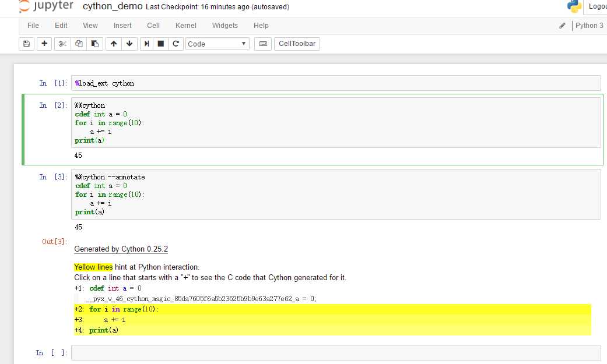Click into the In [2] %%cython cell
This screenshot has height=364, width=607.
coord(336,123)
